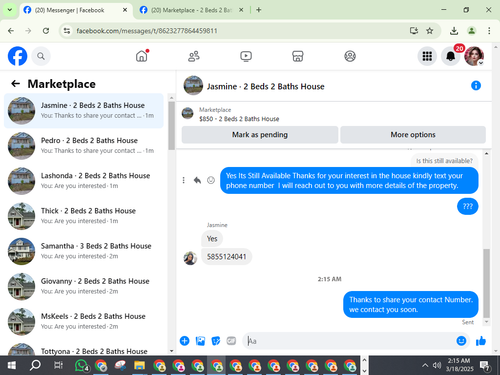Bookmark this page with the star
This screenshot has height=375, width=500.
430,31
